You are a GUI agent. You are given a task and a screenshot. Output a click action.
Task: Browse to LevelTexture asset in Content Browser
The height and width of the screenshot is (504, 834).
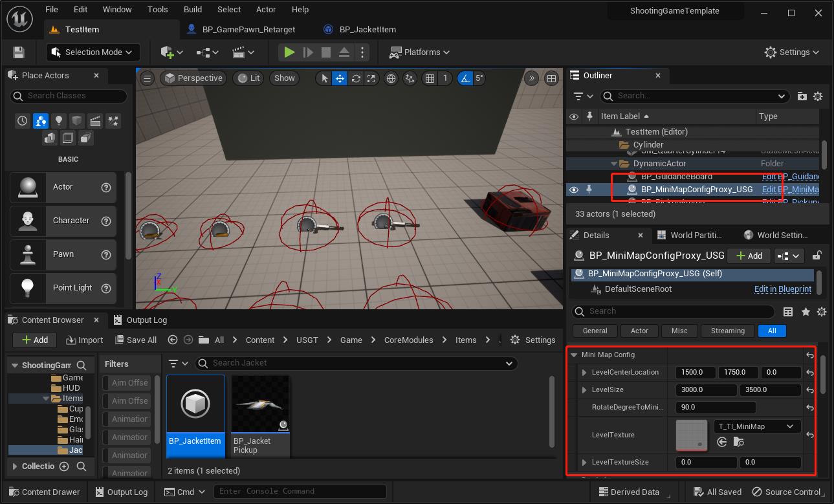738,442
